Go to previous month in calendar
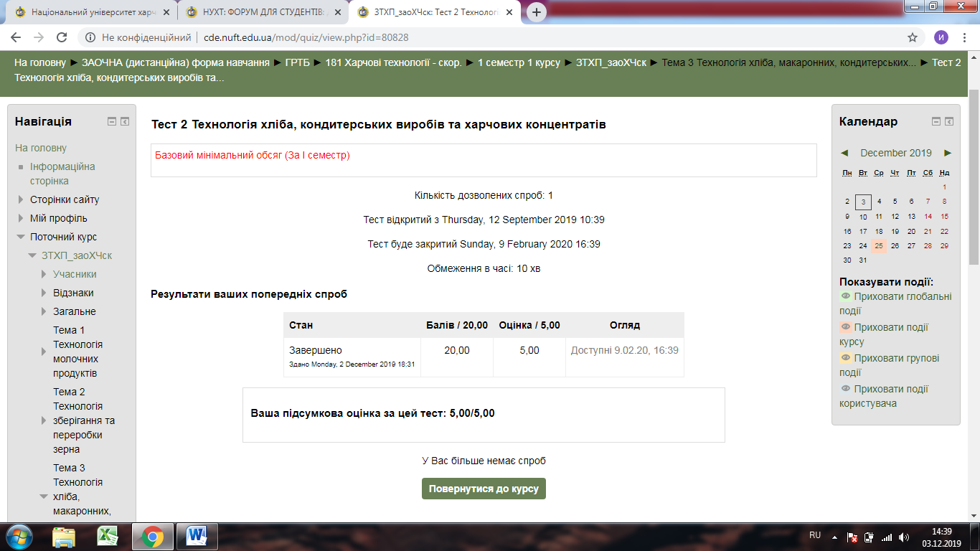The image size is (980, 551). pyautogui.click(x=844, y=153)
